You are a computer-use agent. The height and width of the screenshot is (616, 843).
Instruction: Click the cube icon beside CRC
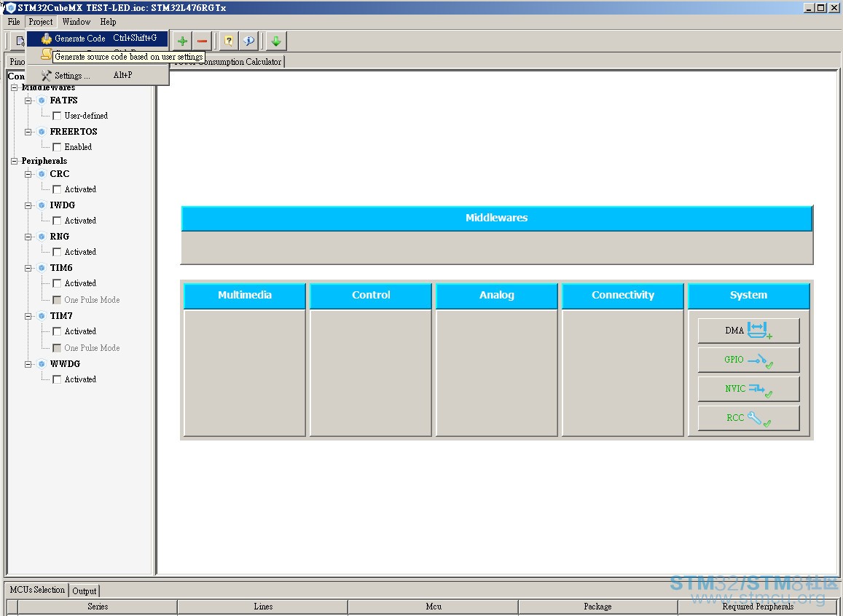(42, 174)
